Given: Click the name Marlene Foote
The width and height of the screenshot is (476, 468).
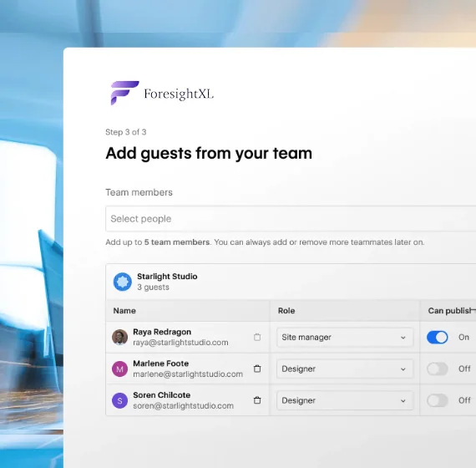Looking at the screenshot, I should [161, 364].
